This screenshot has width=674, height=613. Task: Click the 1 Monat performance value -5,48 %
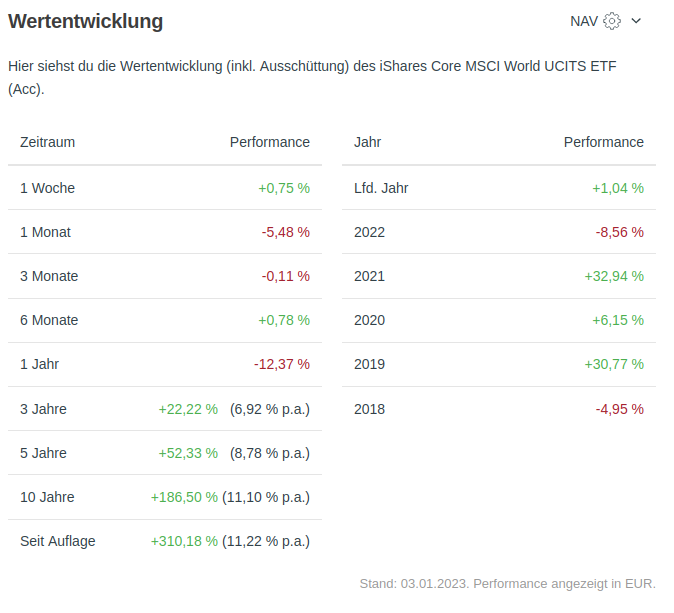(285, 232)
